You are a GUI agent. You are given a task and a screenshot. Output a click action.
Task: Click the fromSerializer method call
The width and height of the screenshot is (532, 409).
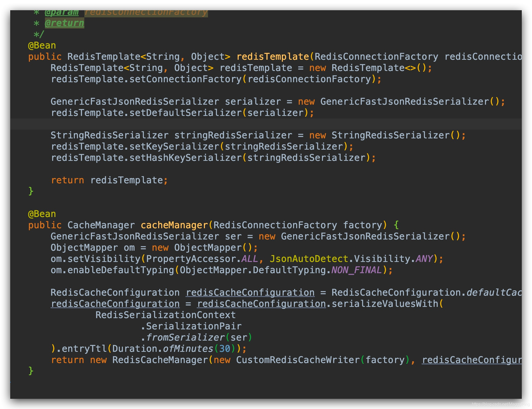(x=185, y=338)
